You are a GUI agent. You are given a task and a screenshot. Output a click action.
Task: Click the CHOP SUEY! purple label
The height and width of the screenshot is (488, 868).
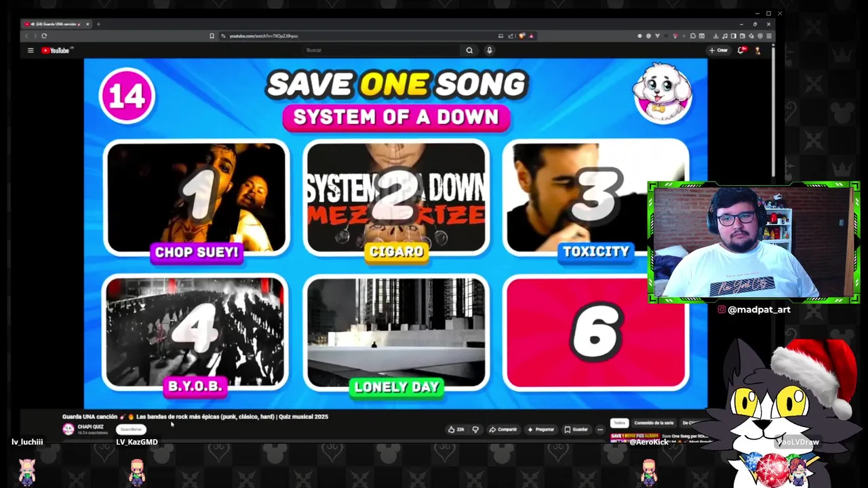tap(197, 252)
